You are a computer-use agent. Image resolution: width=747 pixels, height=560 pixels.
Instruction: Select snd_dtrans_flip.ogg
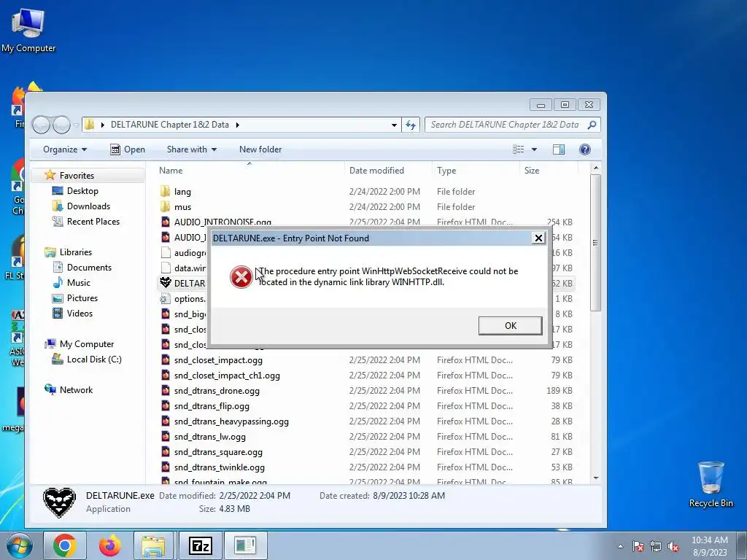[212, 405]
